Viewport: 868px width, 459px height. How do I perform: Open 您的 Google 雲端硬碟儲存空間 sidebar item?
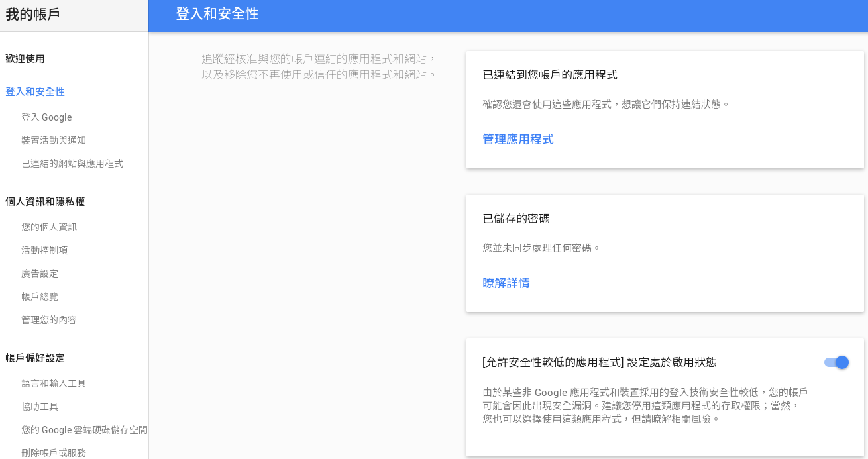(x=84, y=430)
